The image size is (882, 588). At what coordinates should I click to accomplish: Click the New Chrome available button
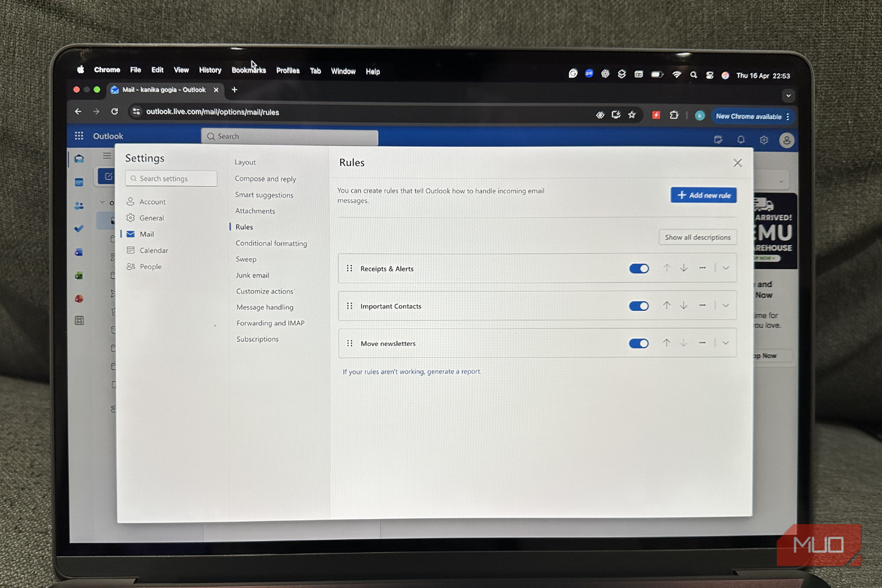(748, 117)
